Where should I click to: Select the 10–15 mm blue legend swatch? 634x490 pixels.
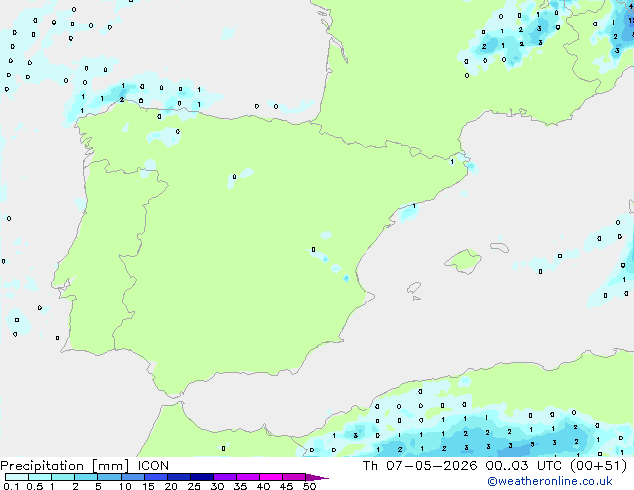(132, 477)
